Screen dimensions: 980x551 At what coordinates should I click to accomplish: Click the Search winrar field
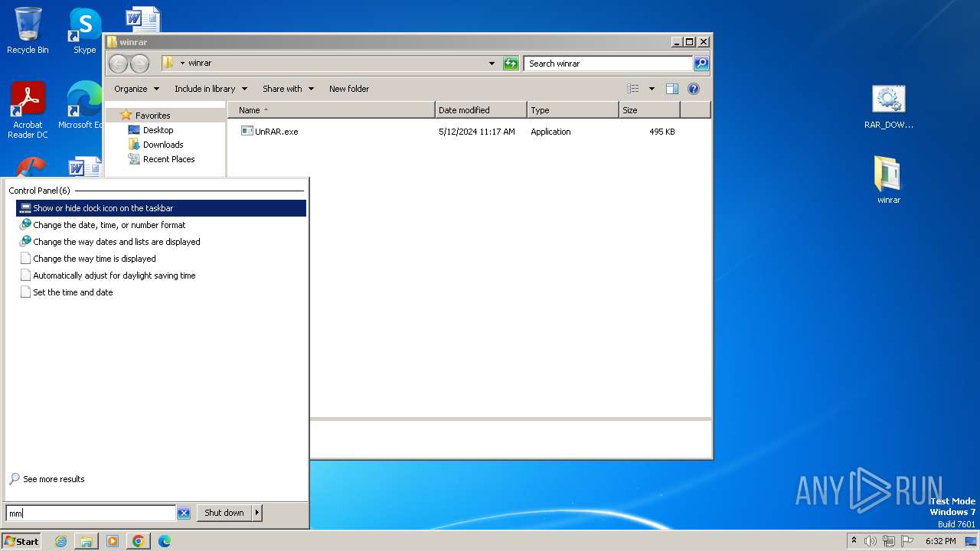pos(608,64)
